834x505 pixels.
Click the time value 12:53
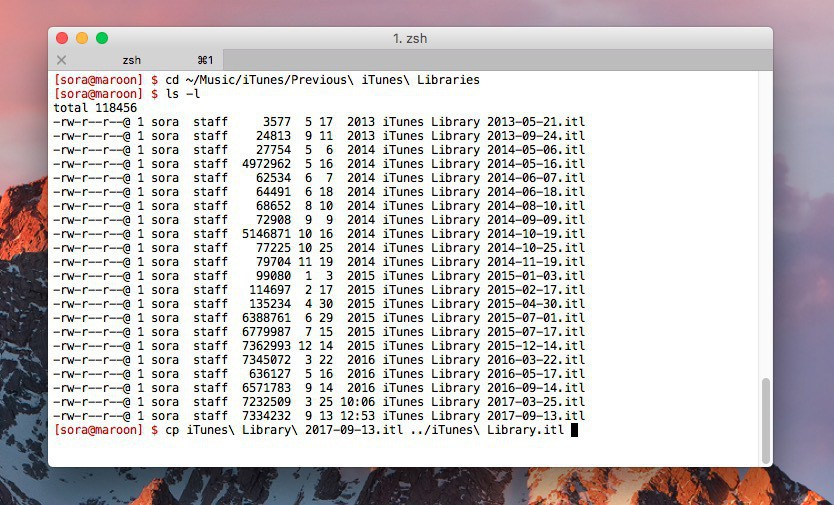(357, 416)
